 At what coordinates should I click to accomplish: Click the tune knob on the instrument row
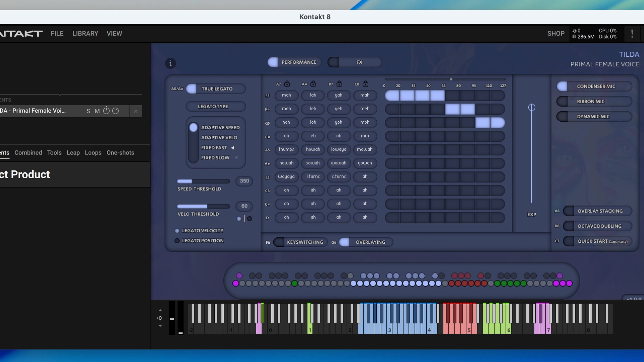[x=106, y=111]
